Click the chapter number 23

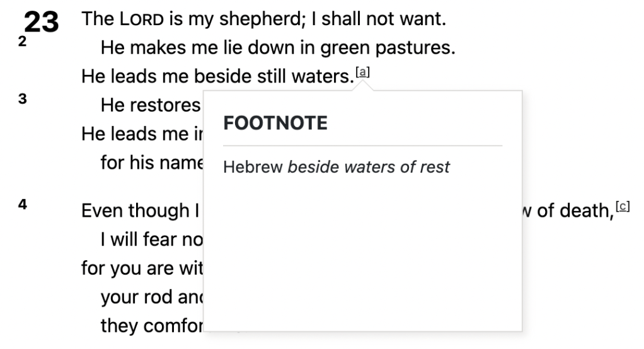coord(42,23)
